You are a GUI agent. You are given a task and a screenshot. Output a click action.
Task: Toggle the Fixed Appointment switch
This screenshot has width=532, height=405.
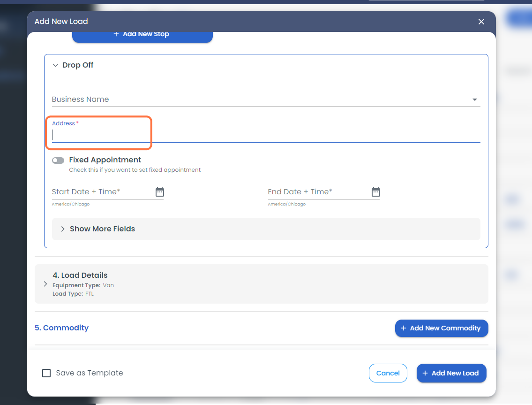(x=58, y=160)
